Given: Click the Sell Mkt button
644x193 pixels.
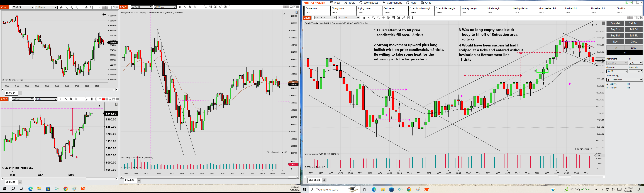Looking at the screenshot, I should pos(634,23).
